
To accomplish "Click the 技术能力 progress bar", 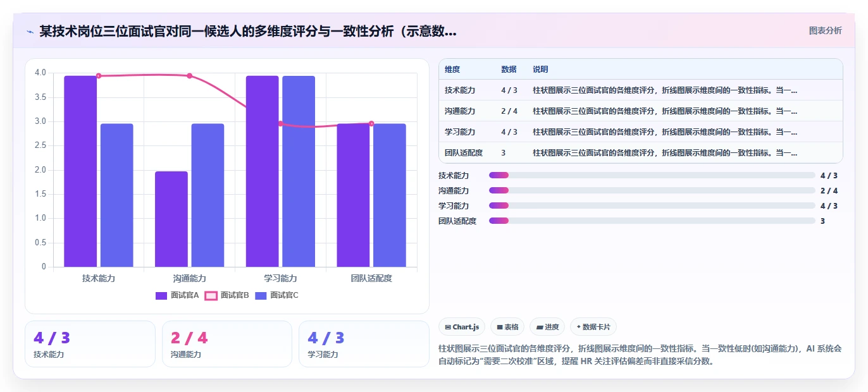I will pos(652,175).
